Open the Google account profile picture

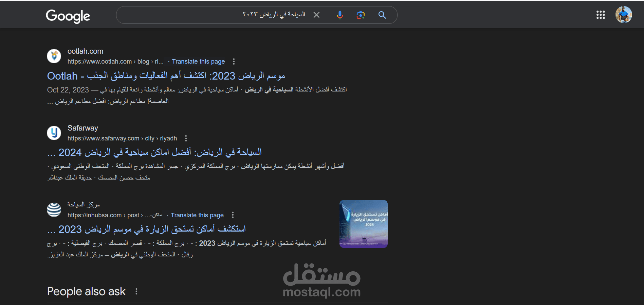click(624, 15)
